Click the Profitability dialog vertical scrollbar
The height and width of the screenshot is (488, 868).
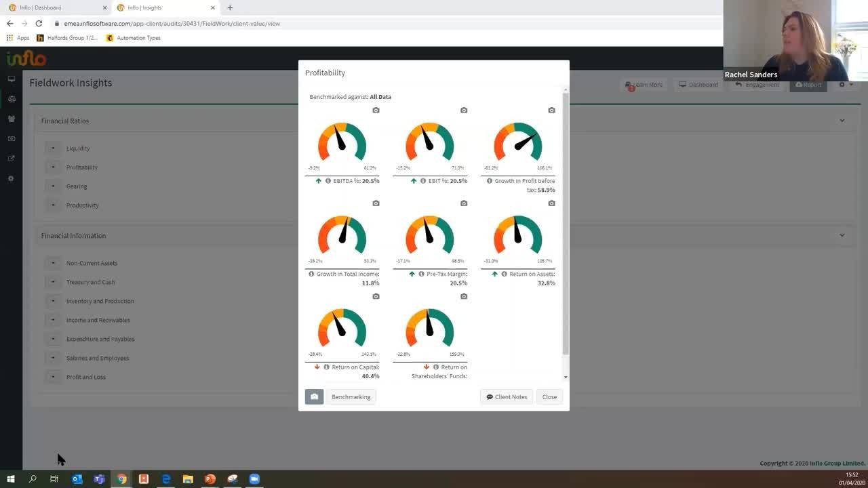point(566,224)
